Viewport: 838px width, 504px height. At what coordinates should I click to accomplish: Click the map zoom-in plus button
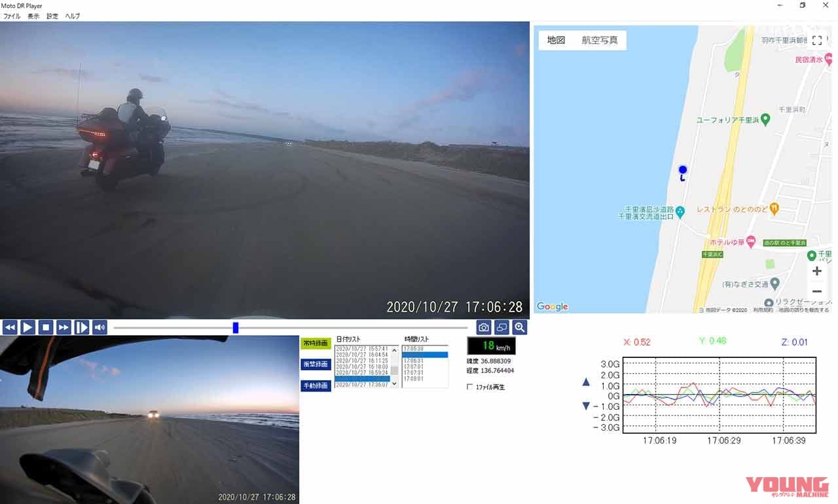816,271
